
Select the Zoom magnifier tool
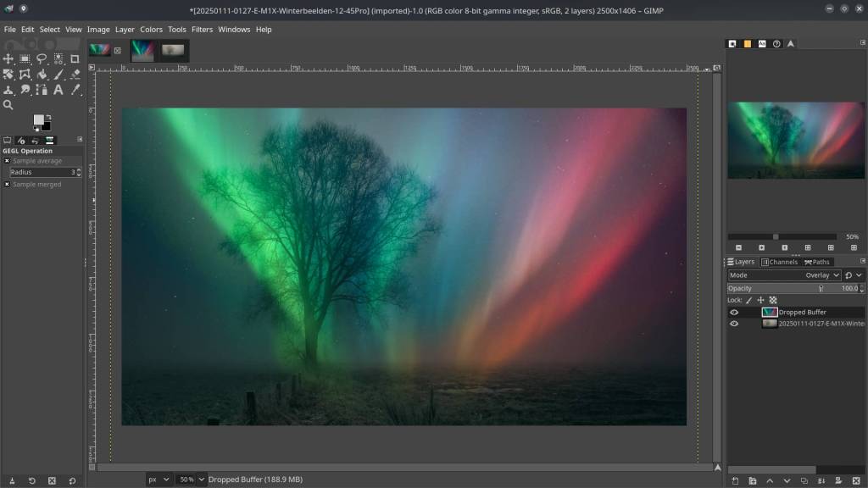point(8,104)
